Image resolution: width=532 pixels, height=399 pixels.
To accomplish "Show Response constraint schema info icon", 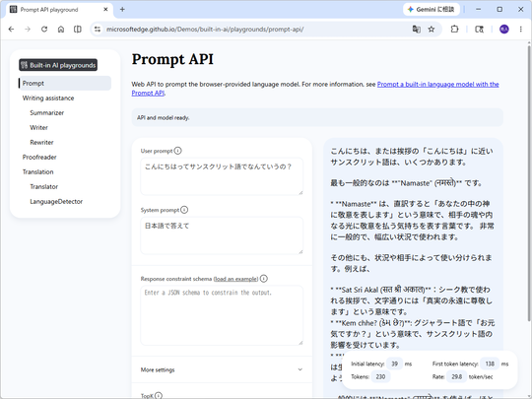I will click(264, 279).
